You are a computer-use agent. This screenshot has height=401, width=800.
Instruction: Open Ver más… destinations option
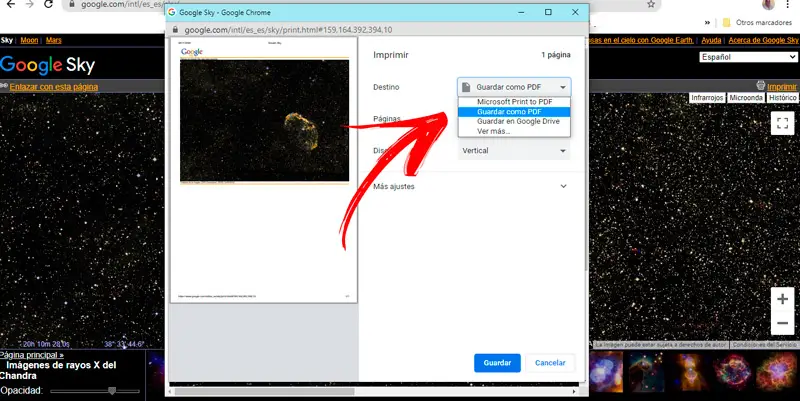coord(514,131)
